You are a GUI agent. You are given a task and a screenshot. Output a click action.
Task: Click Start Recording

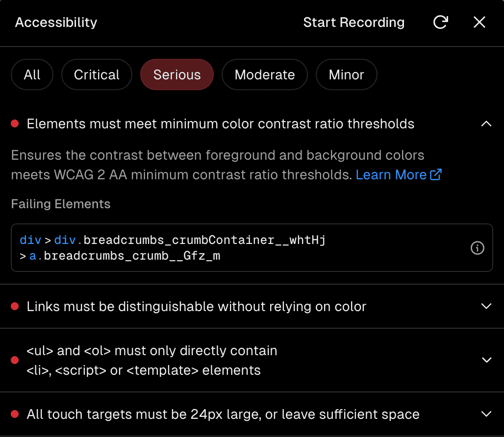point(353,22)
